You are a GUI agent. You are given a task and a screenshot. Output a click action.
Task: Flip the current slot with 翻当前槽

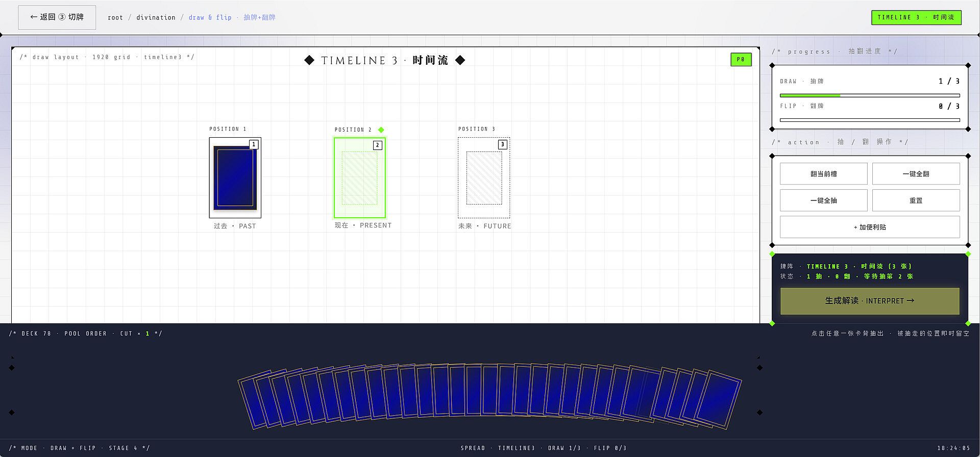[x=823, y=174]
